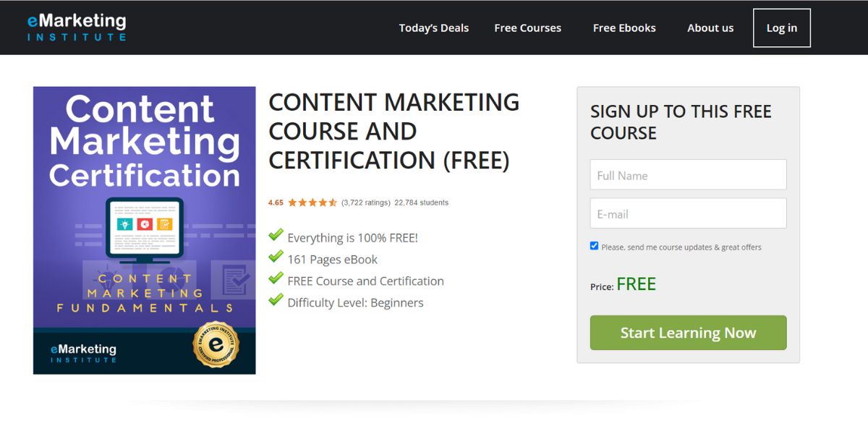Click the teal lightbulb icon on the course cover
The width and height of the screenshot is (868, 434).
coord(124,224)
